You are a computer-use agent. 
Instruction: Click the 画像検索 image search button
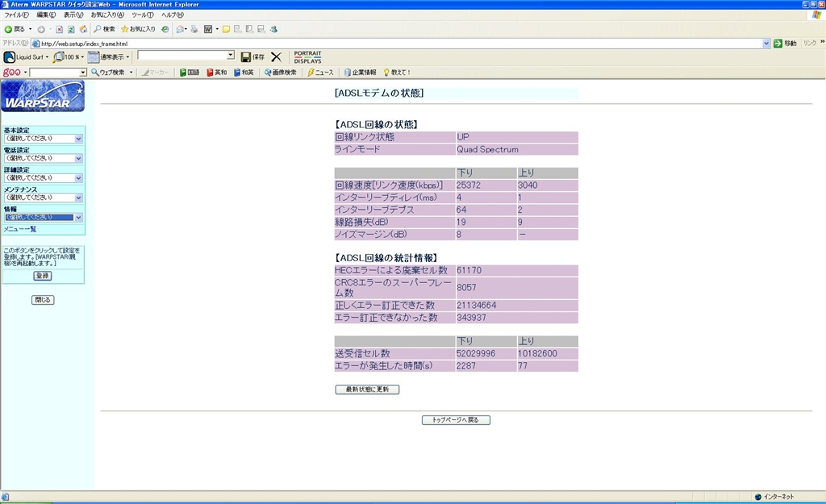[x=280, y=72]
